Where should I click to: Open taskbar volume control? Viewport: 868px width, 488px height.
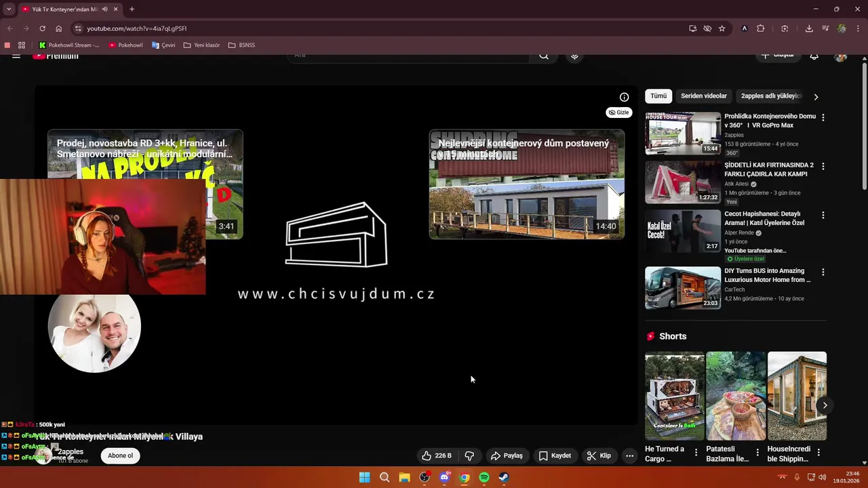(x=822, y=477)
